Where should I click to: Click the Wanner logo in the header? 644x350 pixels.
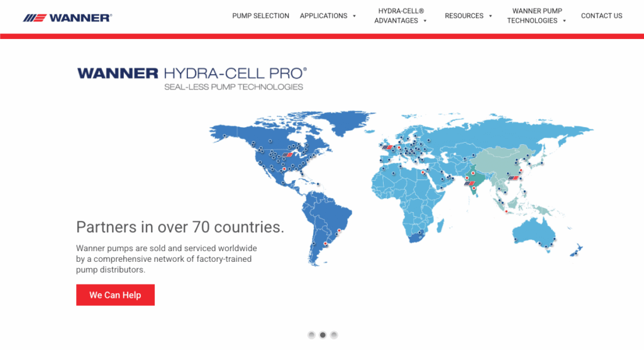click(67, 18)
